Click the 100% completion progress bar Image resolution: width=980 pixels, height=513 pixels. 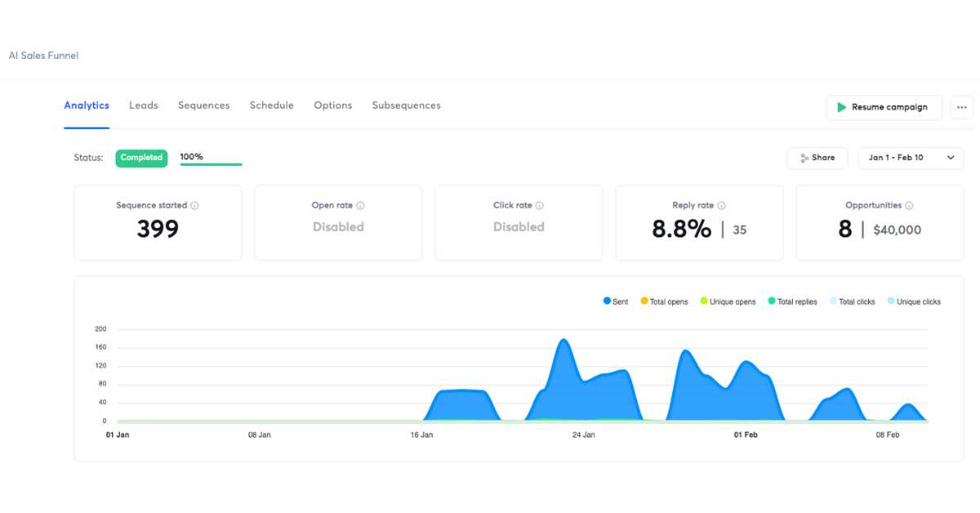[x=211, y=163]
